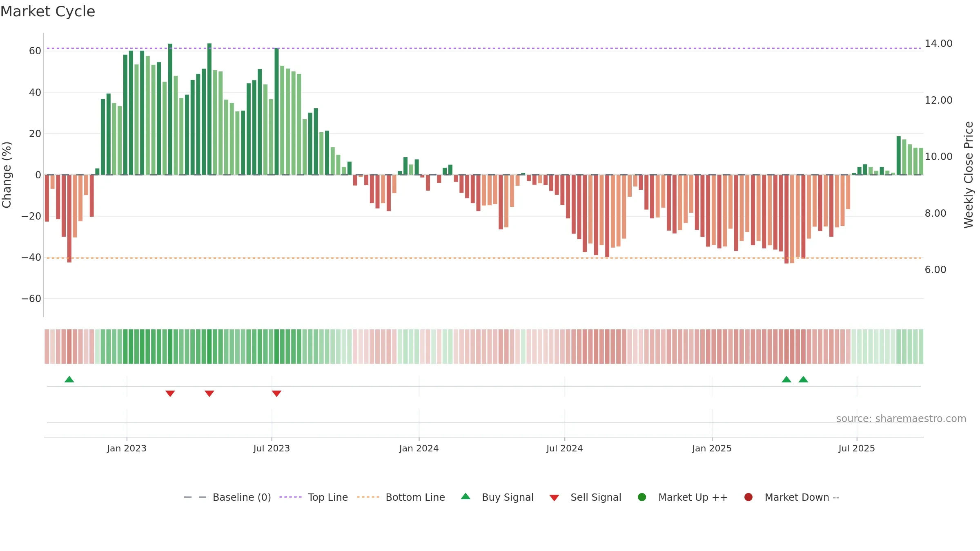Screen dimensions: 980x551
Task: Click the second sell signal marker in spring 2023
Action: tap(209, 393)
